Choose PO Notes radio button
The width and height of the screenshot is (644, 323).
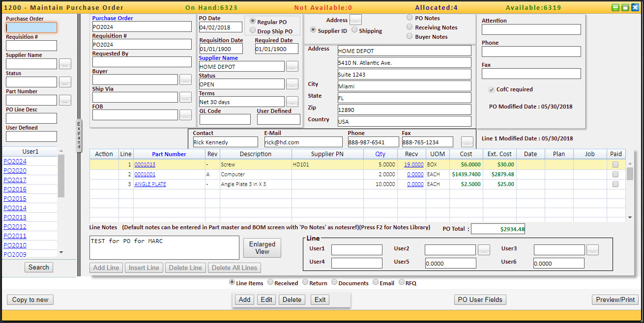point(410,17)
